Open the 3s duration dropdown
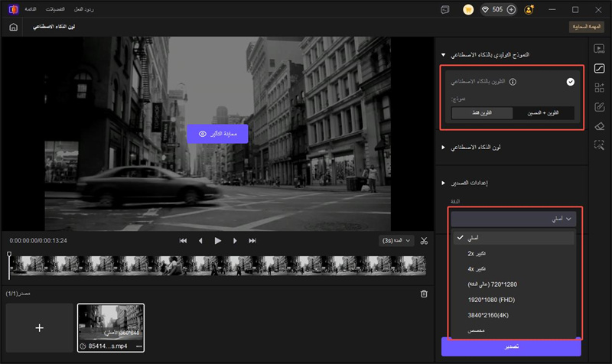Screen dimensions: 612x364 pos(395,240)
